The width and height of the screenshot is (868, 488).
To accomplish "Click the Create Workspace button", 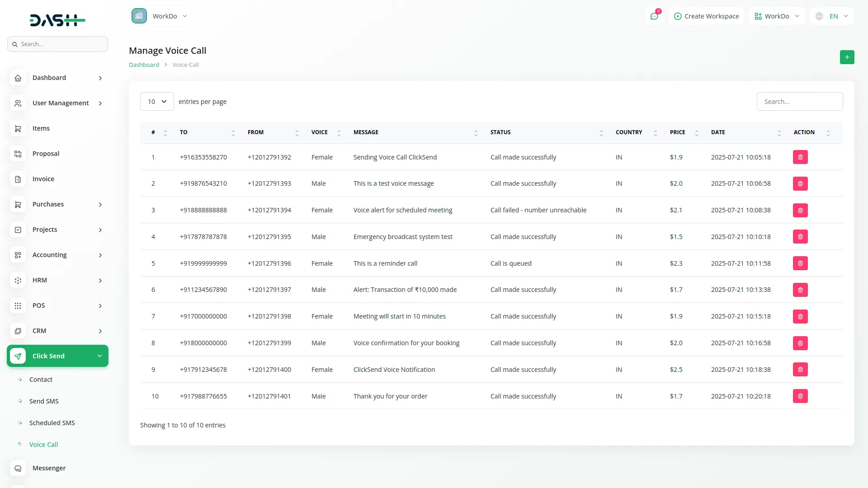I will point(706,16).
